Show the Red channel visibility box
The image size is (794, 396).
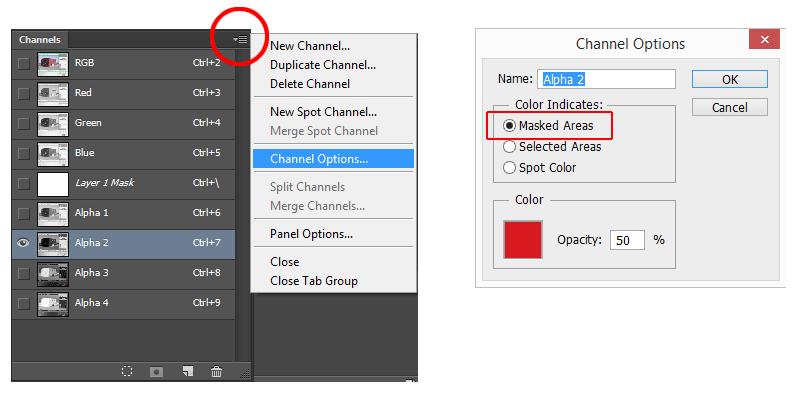[24, 94]
